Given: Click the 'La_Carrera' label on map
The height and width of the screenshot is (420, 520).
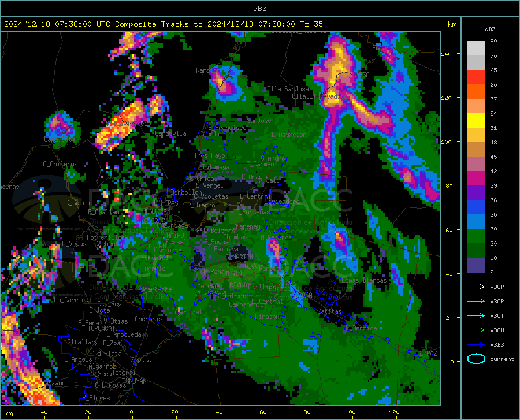Looking at the screenshot, I should pos(71,300).
